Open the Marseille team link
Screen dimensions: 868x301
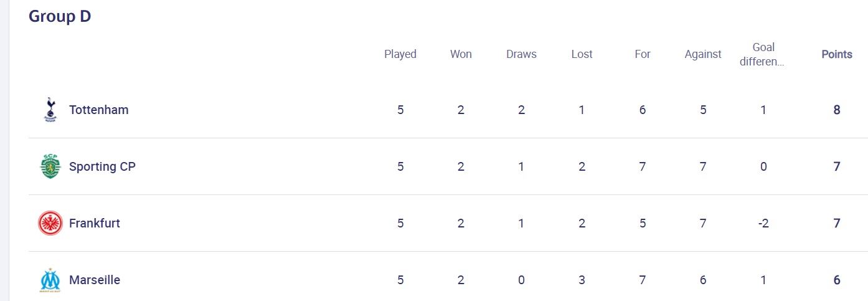pos(95,280)
